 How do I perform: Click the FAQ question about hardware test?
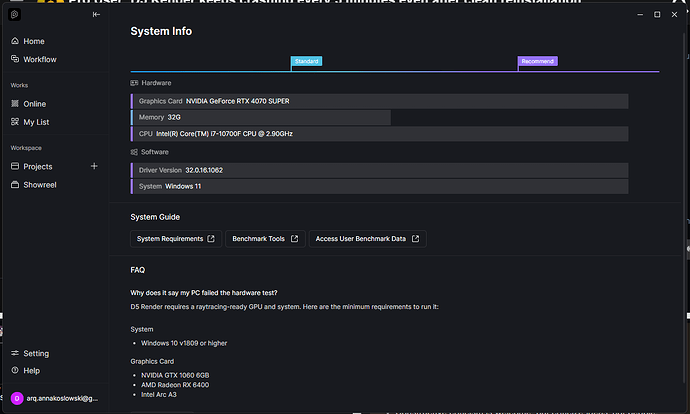pos(204,293)
